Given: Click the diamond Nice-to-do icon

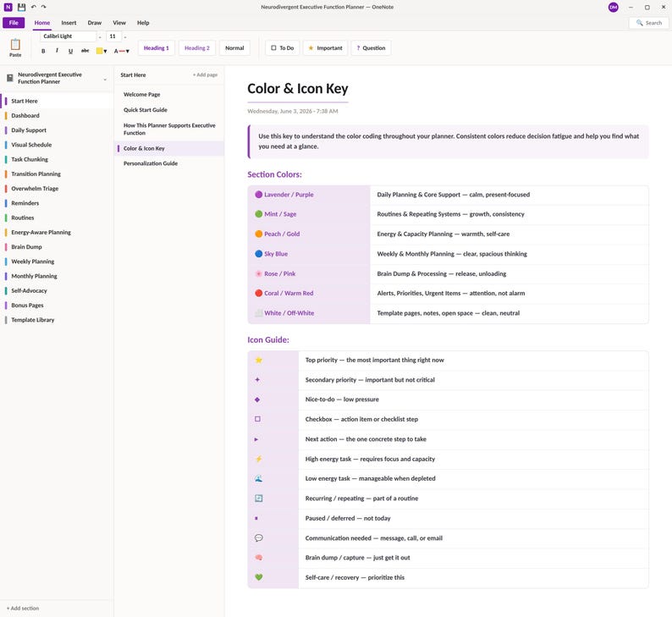Looking at the screenshot, I should coord(257,399).
